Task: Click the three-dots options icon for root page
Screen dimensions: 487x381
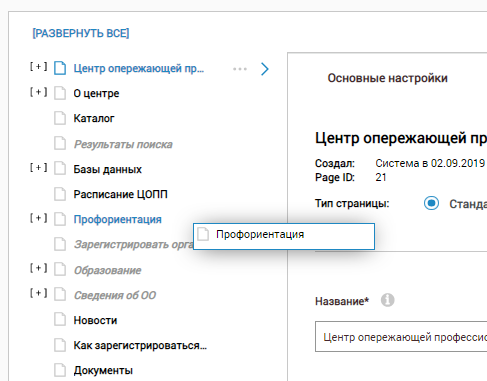Action: (240, 69)
